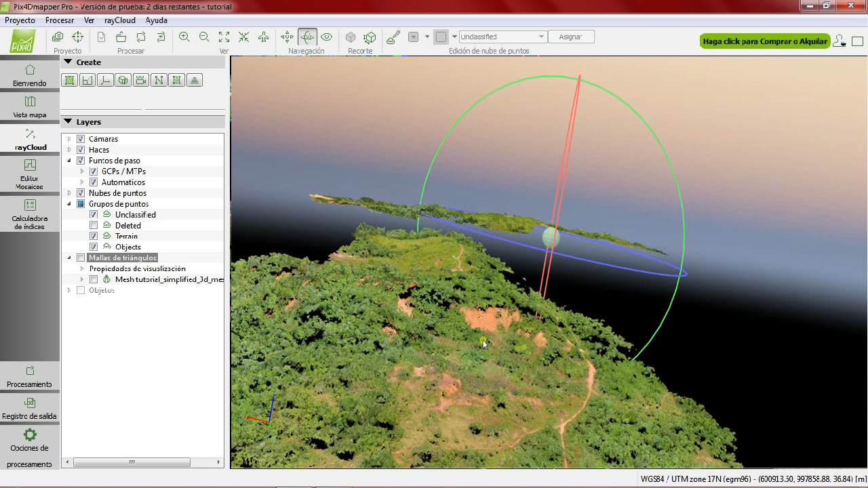Open the rayCloud menu
Viewport: 868px width, 488px height.
(120, 20)
